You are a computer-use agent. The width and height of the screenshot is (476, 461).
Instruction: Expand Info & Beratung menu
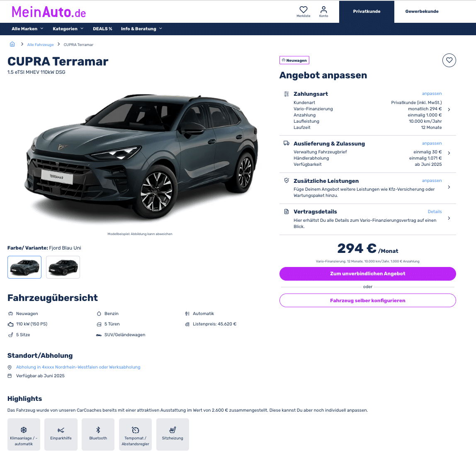pos(141,29)
